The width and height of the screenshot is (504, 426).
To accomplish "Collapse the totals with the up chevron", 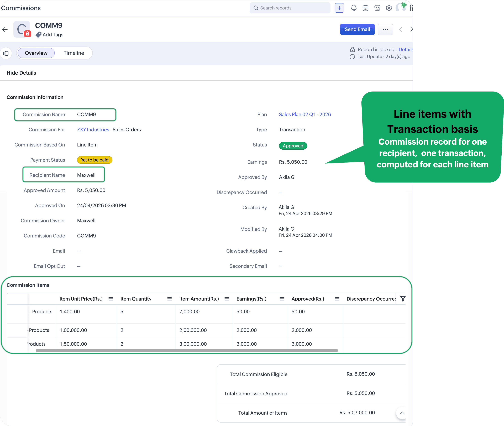I will pos(402,413).
